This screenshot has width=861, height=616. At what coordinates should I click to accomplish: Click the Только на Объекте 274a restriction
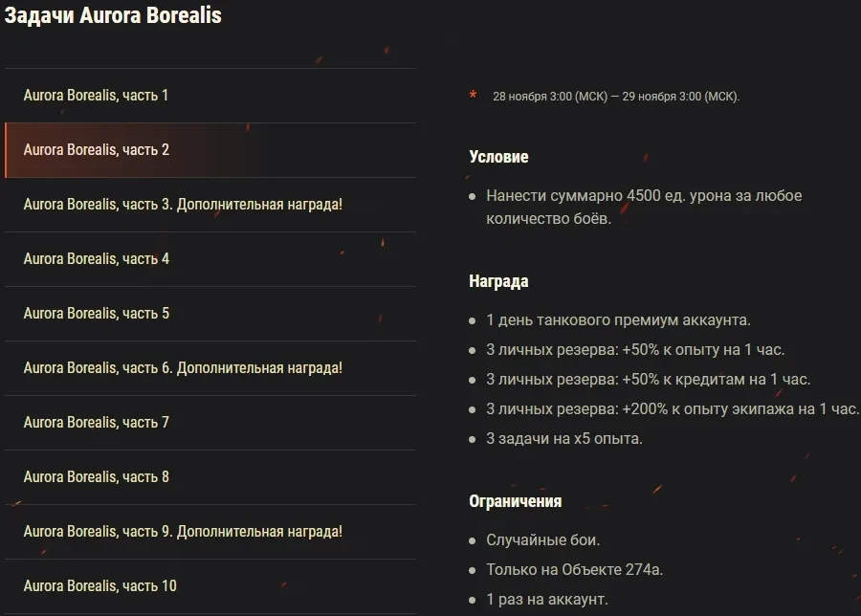tap(574, 570)
